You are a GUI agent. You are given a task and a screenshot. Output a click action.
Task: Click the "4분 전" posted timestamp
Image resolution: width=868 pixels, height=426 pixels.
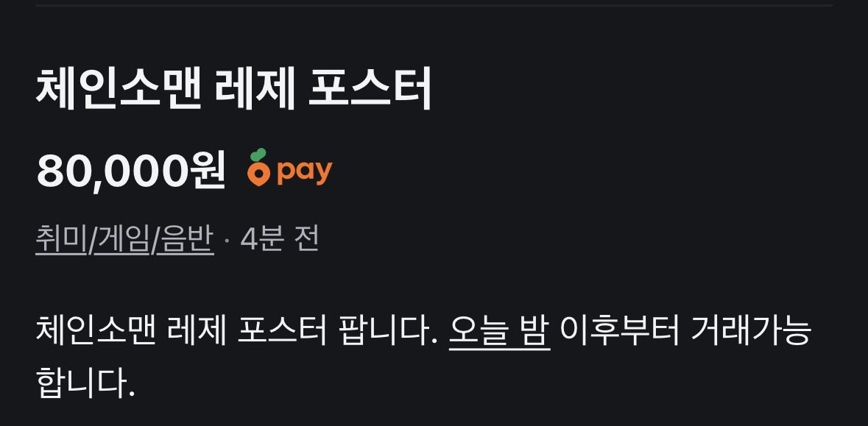pyautogui.click(x=280, y=240)
